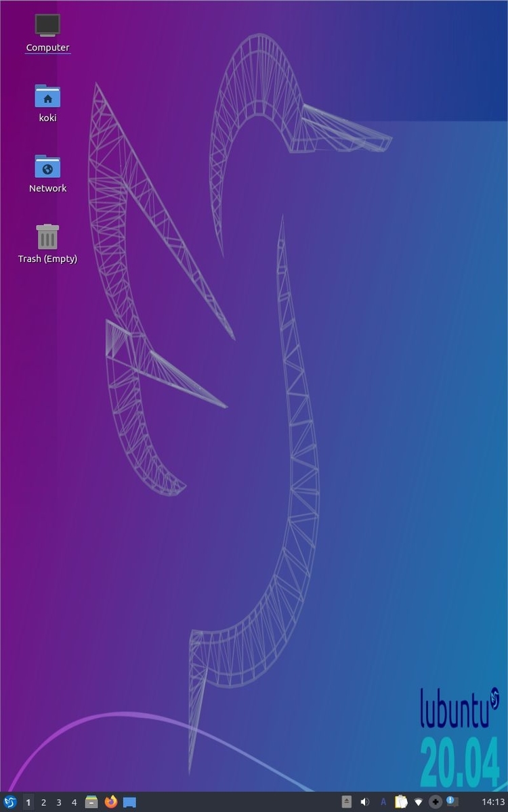Open the update notifier alert icon
Image resolution: width=508 pixels, height=812 pixels.
(x=452, y=802)
